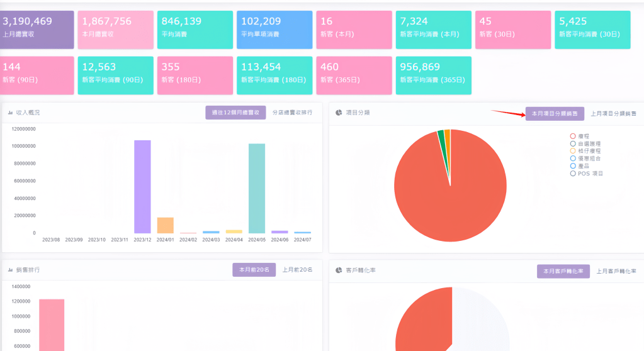Select the 本月前20名 button
Image resolution: width=644 pixels, height=351 pixels.
[254, 270]
